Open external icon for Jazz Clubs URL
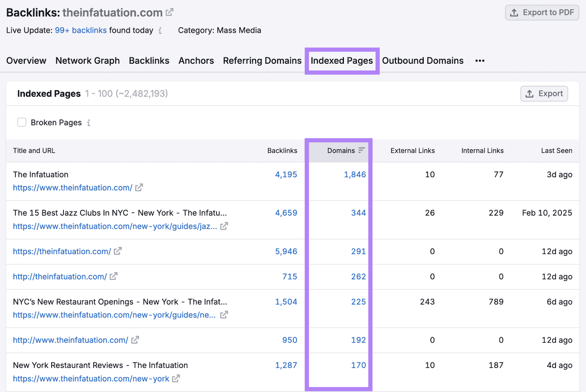 (224, 226)
